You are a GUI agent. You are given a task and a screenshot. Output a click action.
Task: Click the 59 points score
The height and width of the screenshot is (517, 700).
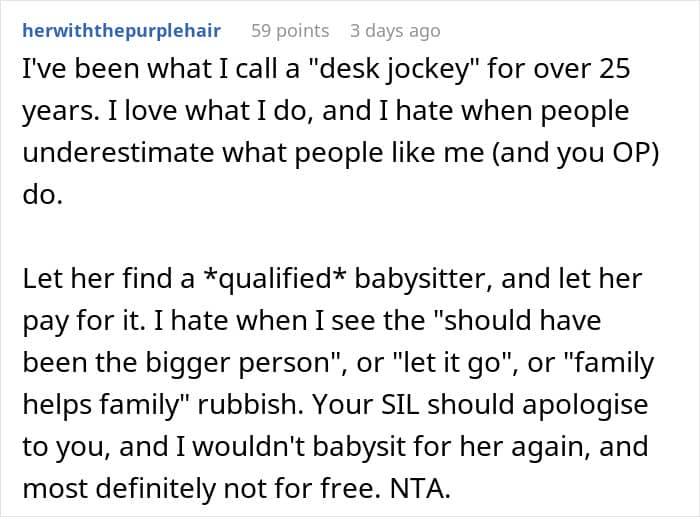(290, 31)
